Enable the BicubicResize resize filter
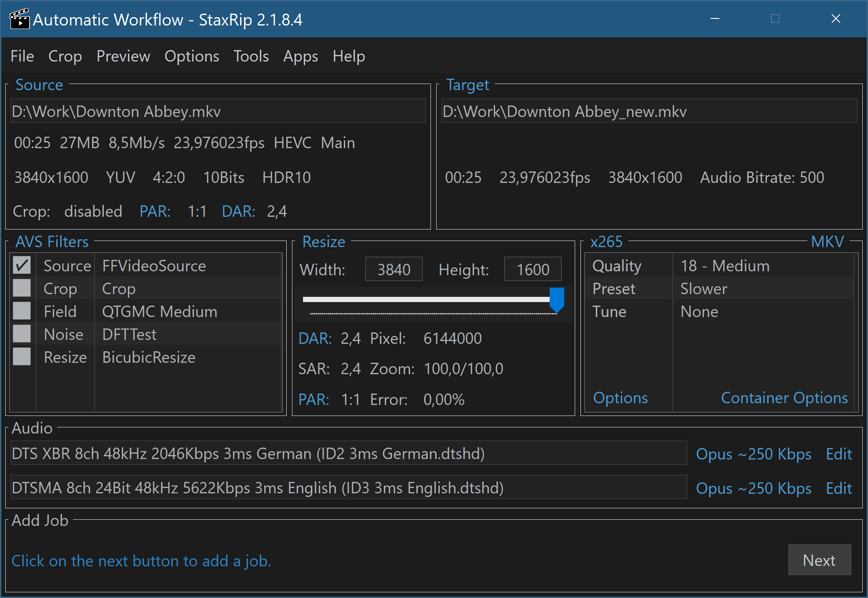This screenshot has width=868, height=598. [x=22, y=357]
